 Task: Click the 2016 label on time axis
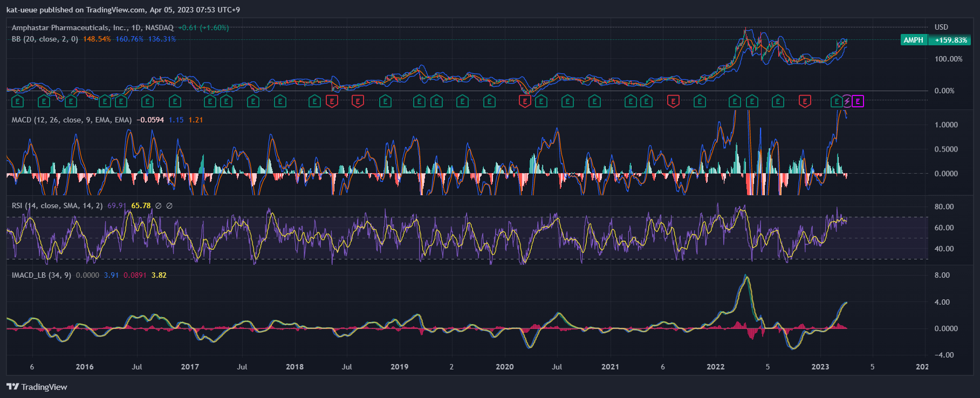click(x=85, y=367)
